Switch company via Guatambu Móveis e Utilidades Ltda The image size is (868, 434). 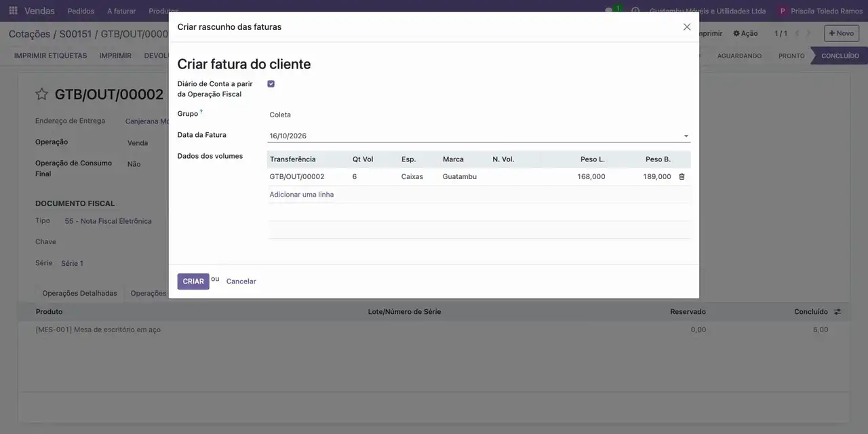click(708, 11)
